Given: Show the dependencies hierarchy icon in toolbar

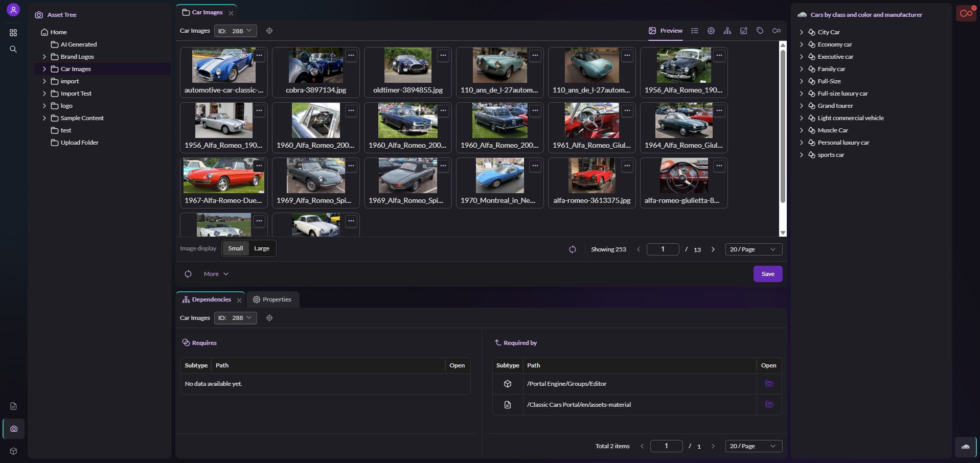Looking at the screenshot, I should [x=727, y=31].
